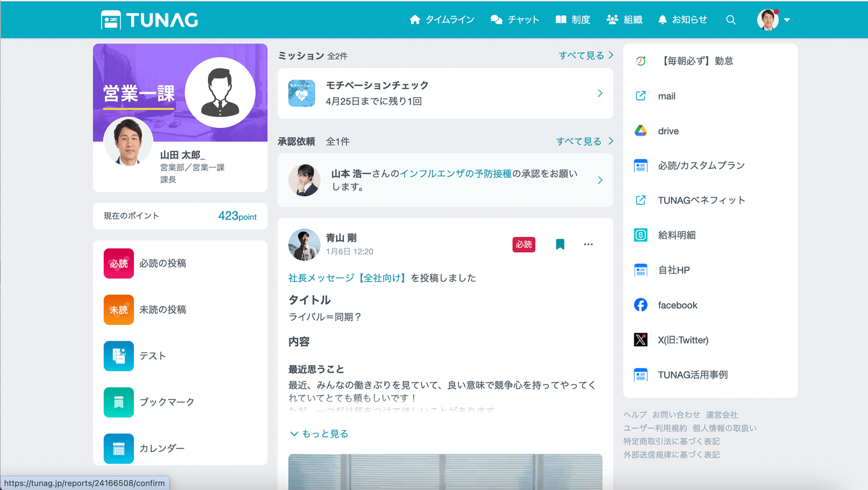Bookmark the 青山 剛 post
The height and width of the screenshot is (490, 868).
[x=560, y=244]
